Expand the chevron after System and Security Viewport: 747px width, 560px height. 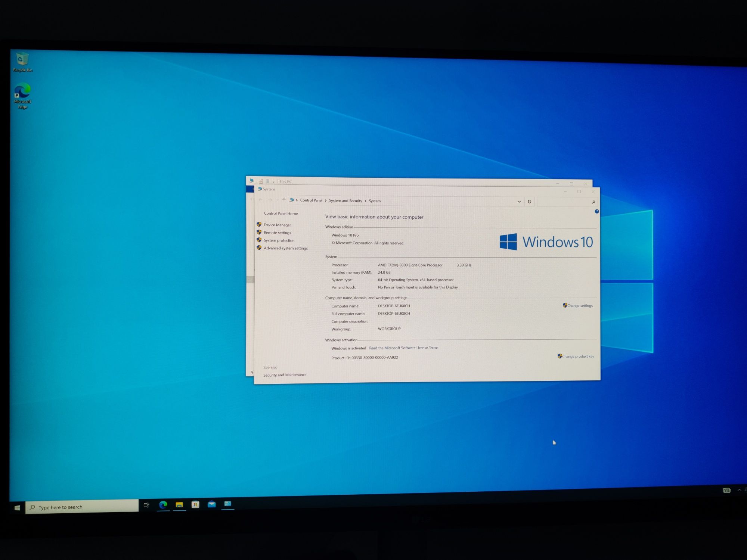point(365,201)
